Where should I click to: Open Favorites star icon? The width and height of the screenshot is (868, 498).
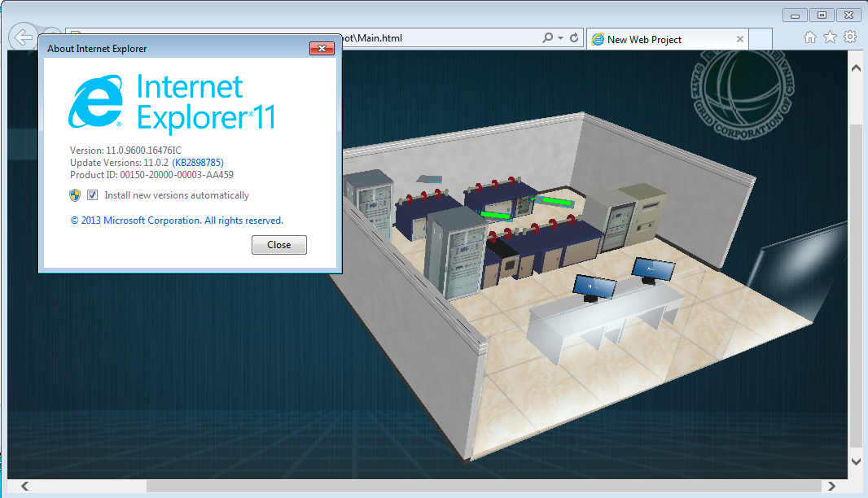tap(830, 37)
